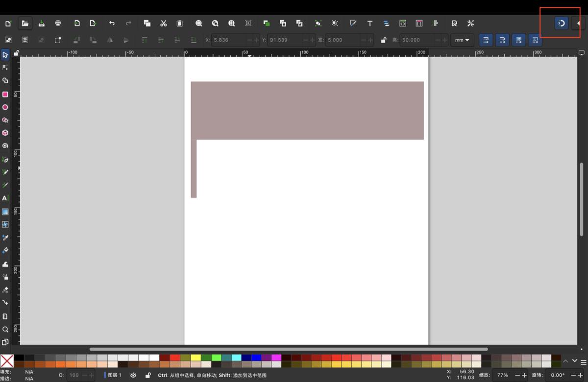Click the horizontal canvas scrollbar
Screen dimensions: 588x382
point(289,349)
